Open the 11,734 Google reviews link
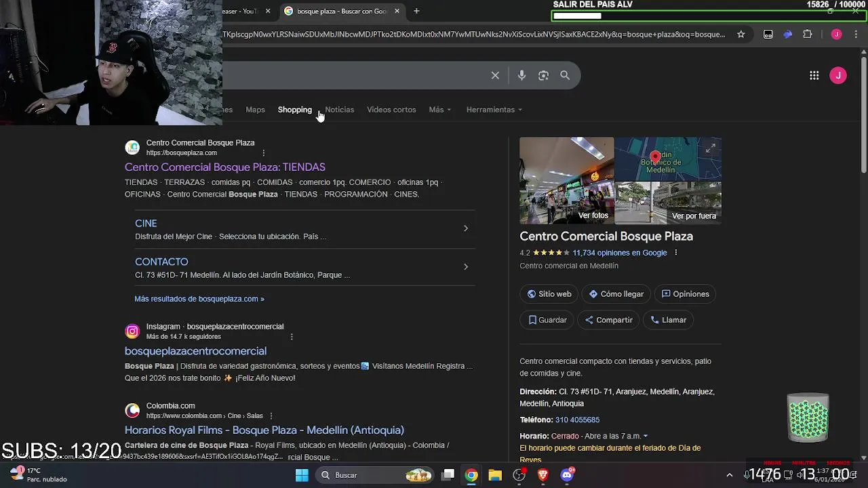 click(620, 252)
